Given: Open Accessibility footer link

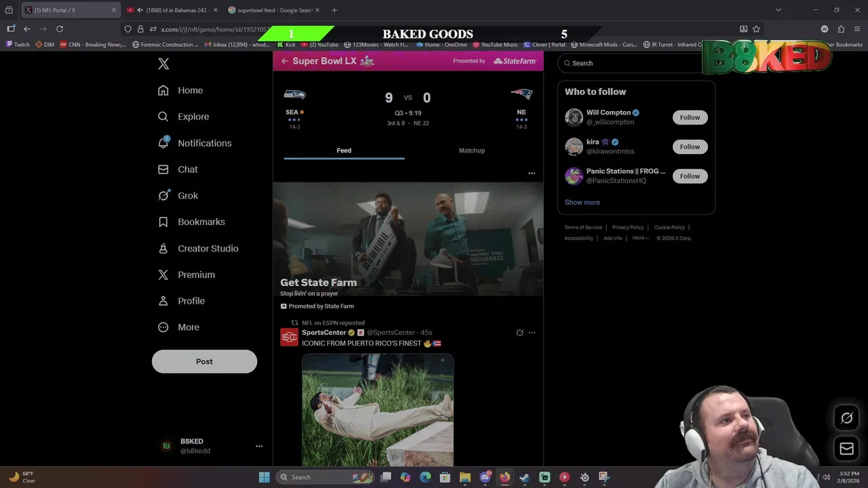Looking at the screenshot, I should [x=578, y=239].
